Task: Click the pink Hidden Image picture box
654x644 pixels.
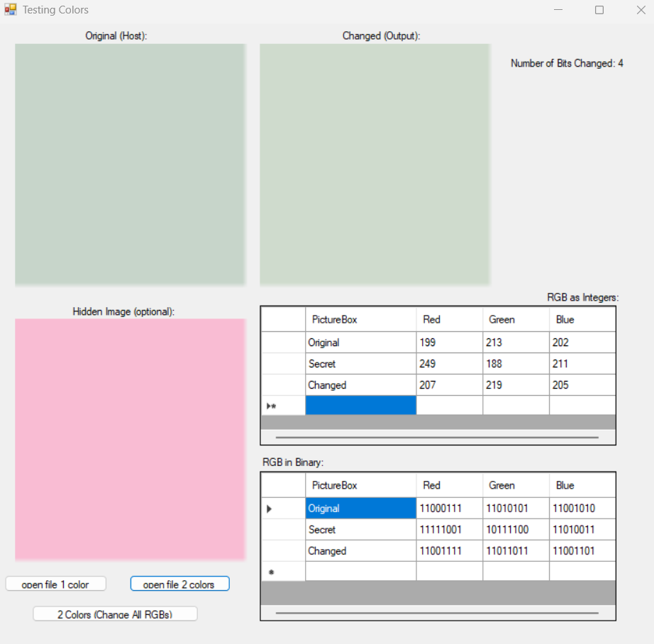Action: pos(130,439)
